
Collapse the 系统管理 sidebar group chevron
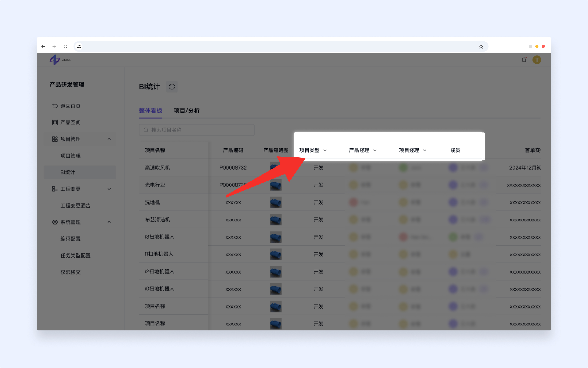(x=109, y=222)
